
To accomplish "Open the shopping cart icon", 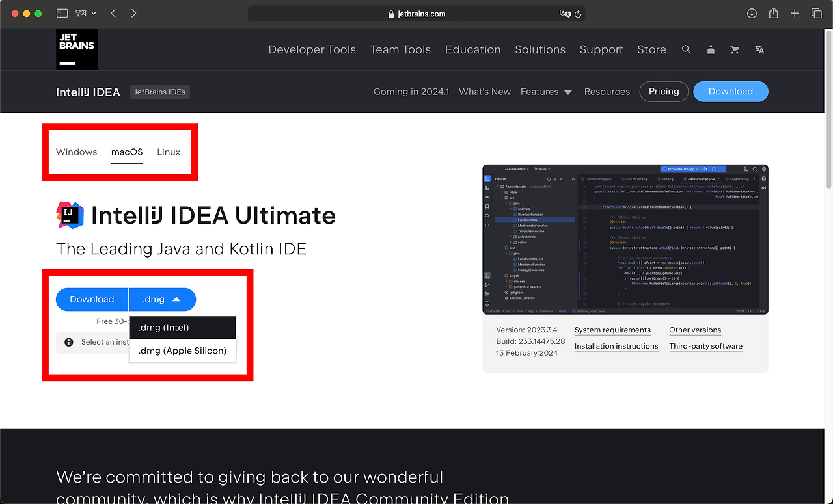I will (x=735, y=49).
